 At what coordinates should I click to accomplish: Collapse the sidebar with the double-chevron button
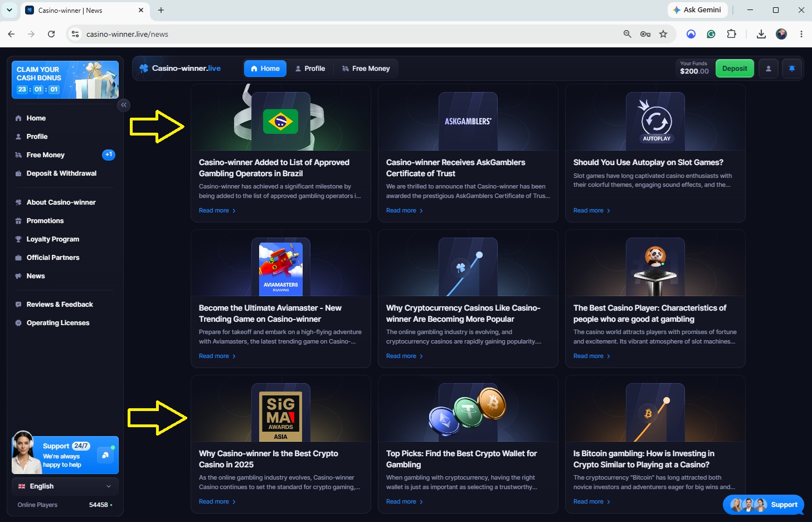[x=124, y=105]
